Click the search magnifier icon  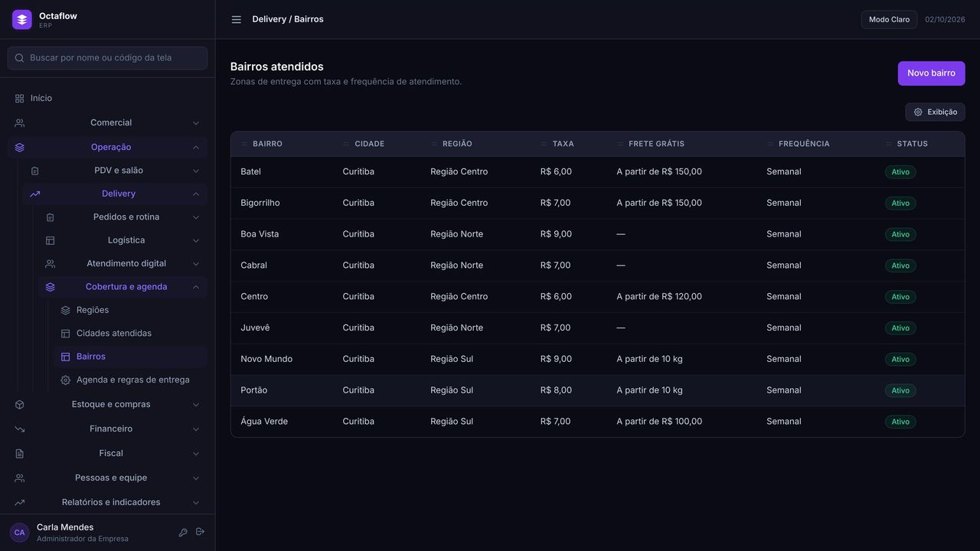20,58
